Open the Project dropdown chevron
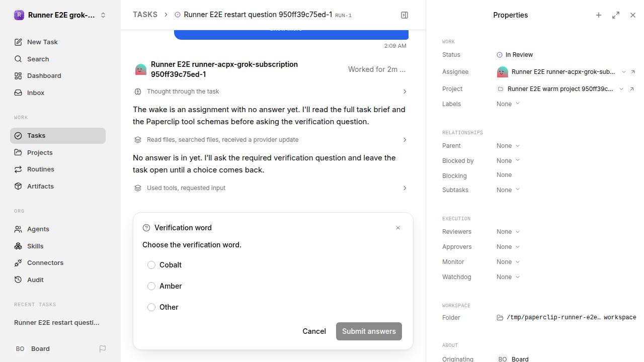This screenshot has width=644, height=362. click(x=621, y=89)
